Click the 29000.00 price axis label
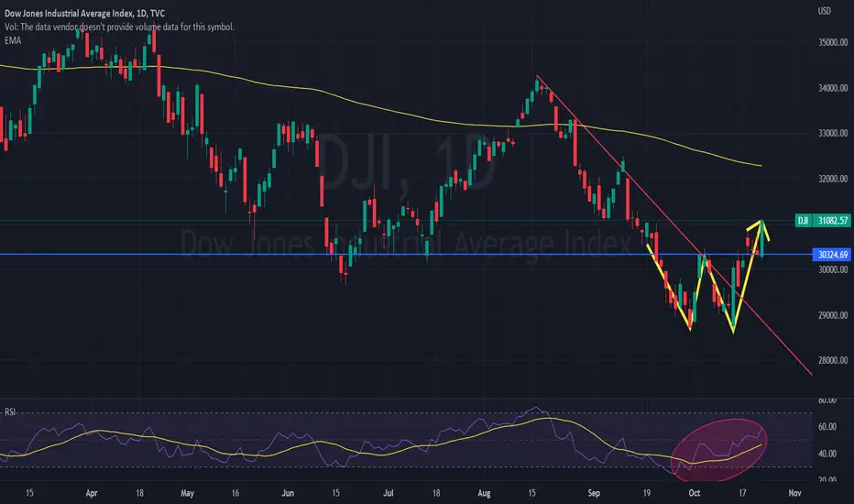This screenshot has width=854, height=504. pos(833,315)
